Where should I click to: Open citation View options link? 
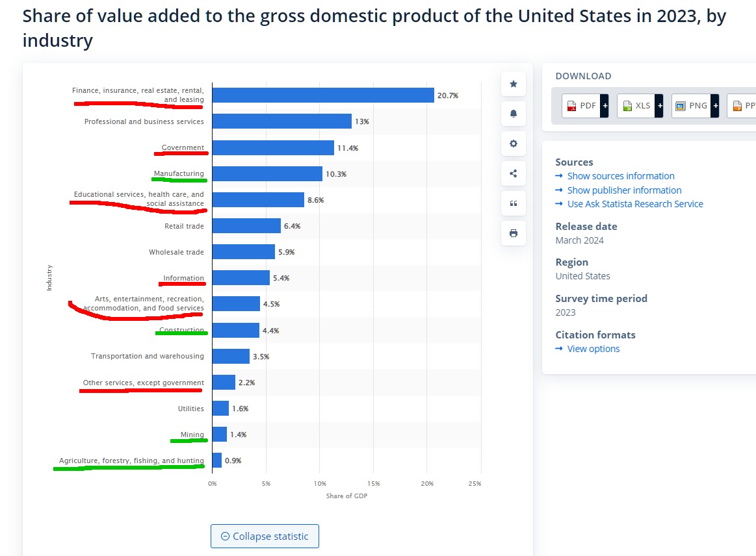coord(593,349)
